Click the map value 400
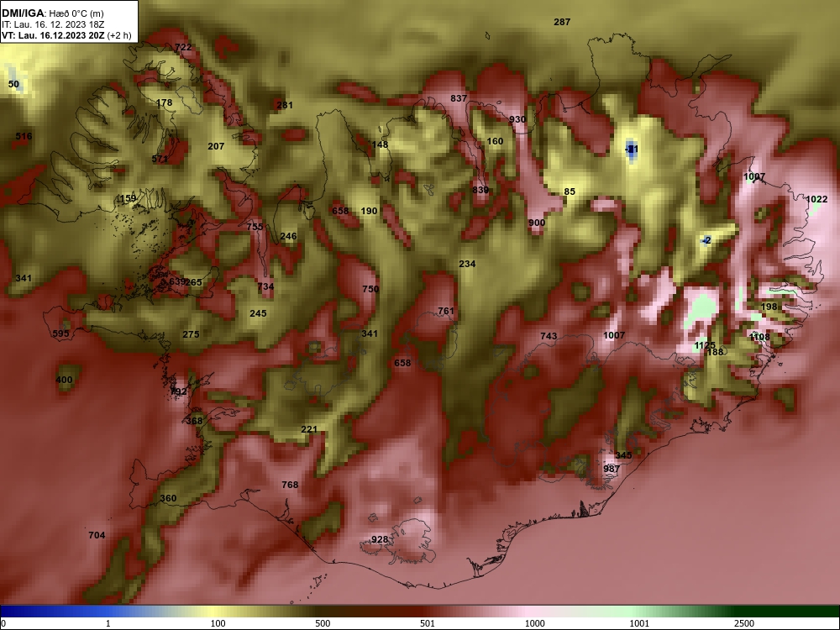The image size is (840, 630). click(65, 381)
